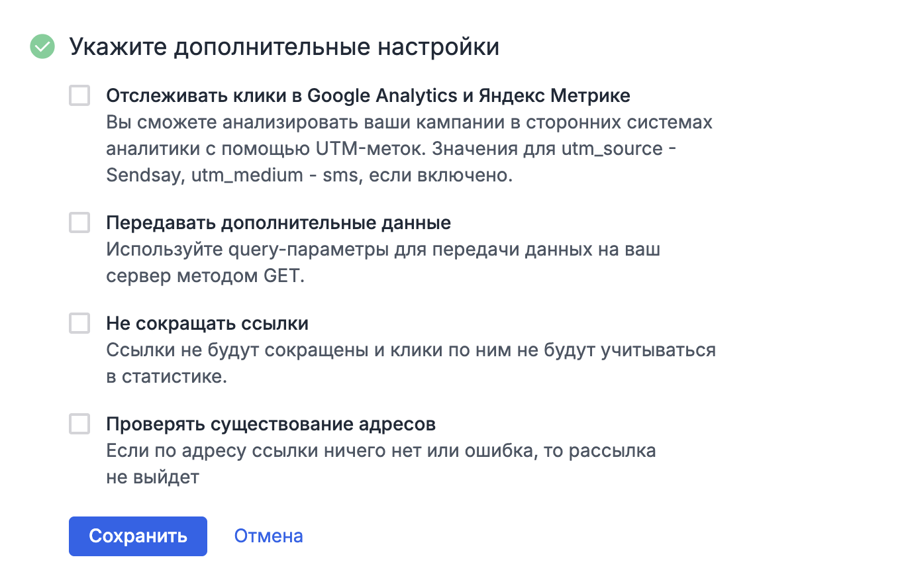This screenshot has height=588, width=902.
Task: Click the 'Передавать дополнительные данные' label text
Action: [x=278, y=222]
